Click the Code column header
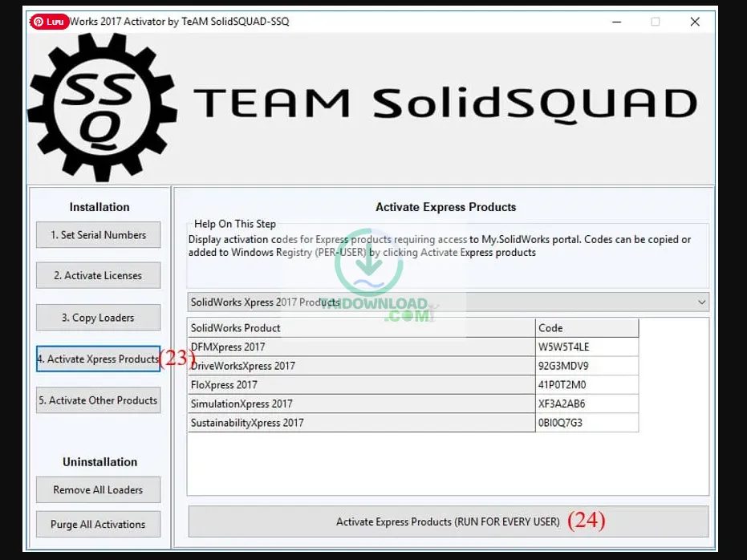This screenshot has width=747, height=560. (587, 327)
